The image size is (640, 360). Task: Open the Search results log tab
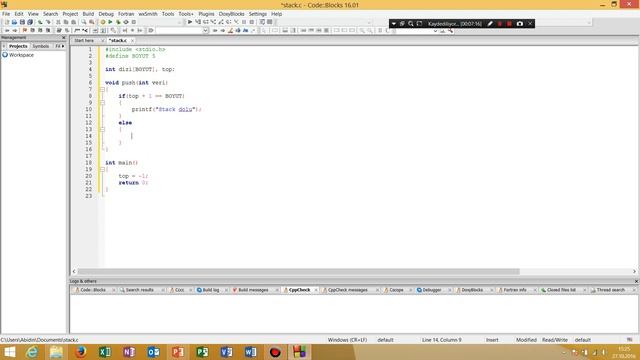tap(140, 290)
